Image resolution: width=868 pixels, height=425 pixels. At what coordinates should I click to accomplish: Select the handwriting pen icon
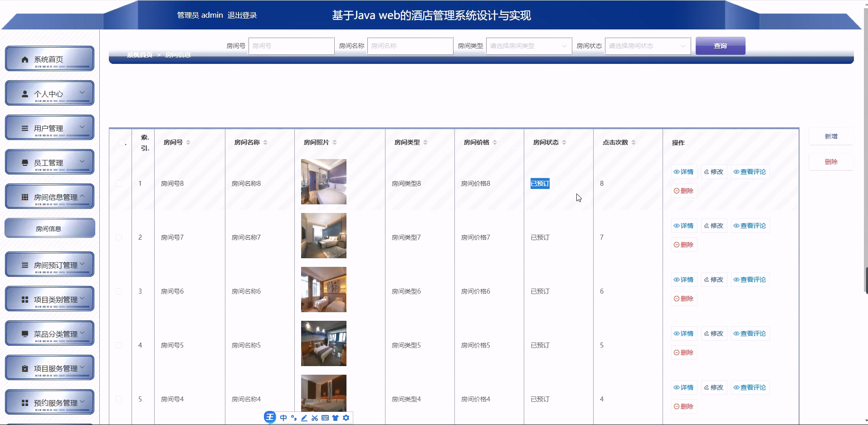pos(304,418)
